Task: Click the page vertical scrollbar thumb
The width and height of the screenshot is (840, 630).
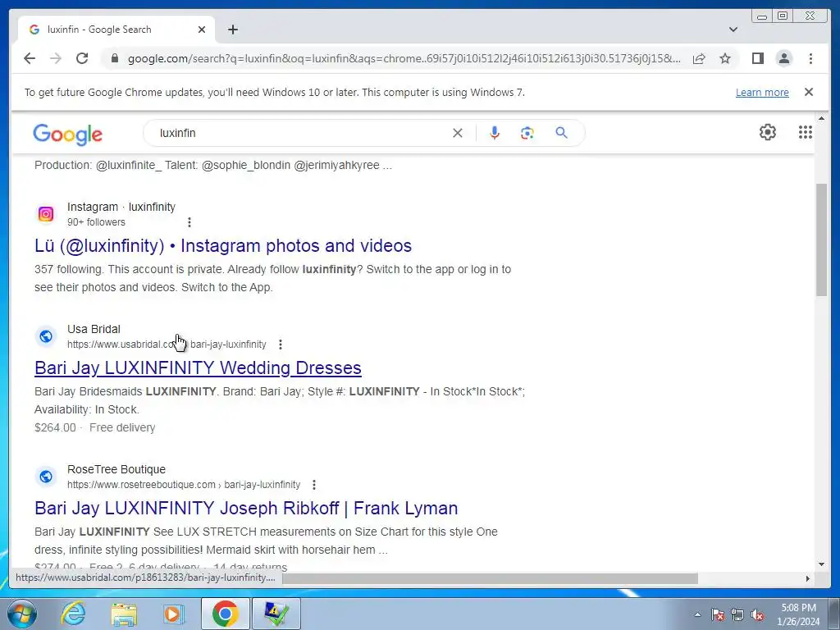Action: (x=821, y=240)
